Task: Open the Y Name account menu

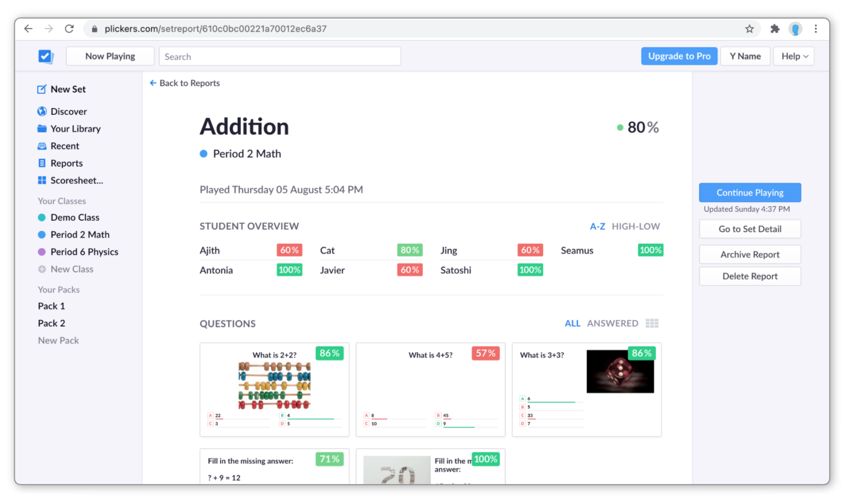Action: 745,56
